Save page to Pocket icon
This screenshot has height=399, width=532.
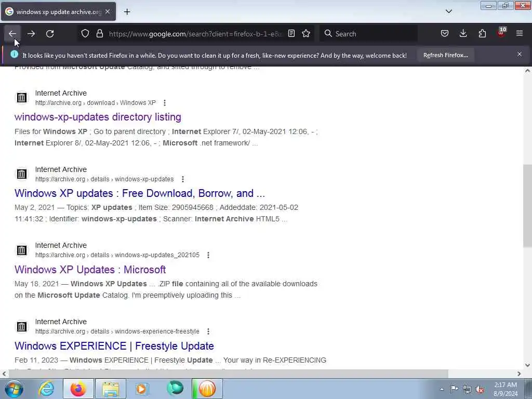(445, 34)
